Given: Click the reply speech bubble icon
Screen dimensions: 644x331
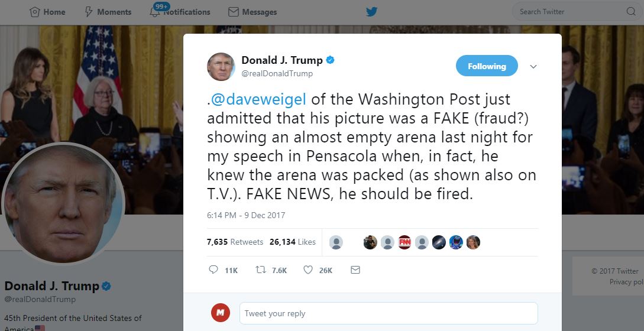Looking at the screenshot, I should 213,270.
